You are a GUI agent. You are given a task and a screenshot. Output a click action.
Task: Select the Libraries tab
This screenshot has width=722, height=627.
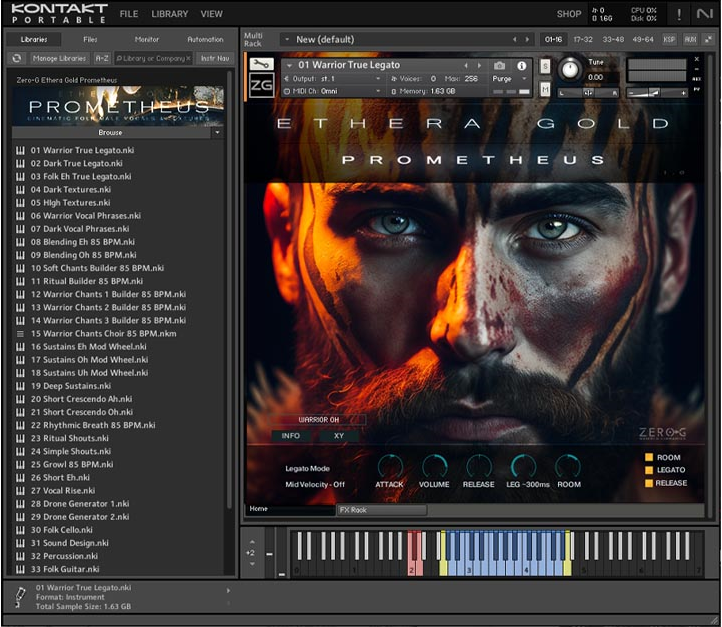34,40
